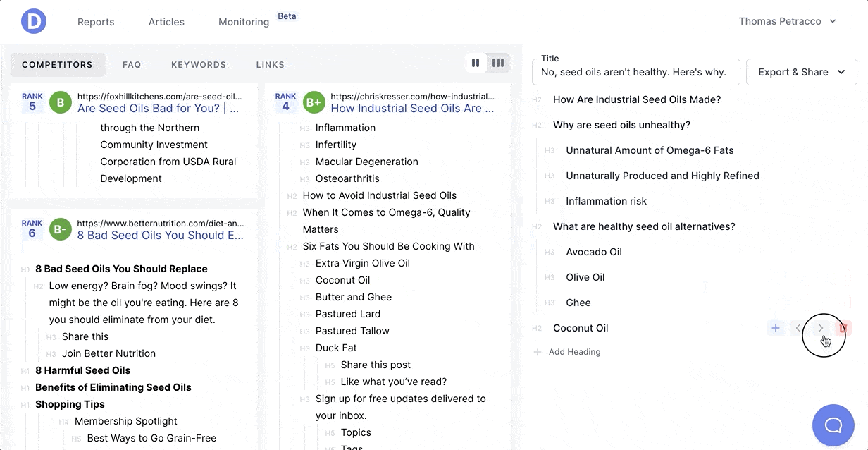Click Duck Fat competitor heading

click(336, 348)
